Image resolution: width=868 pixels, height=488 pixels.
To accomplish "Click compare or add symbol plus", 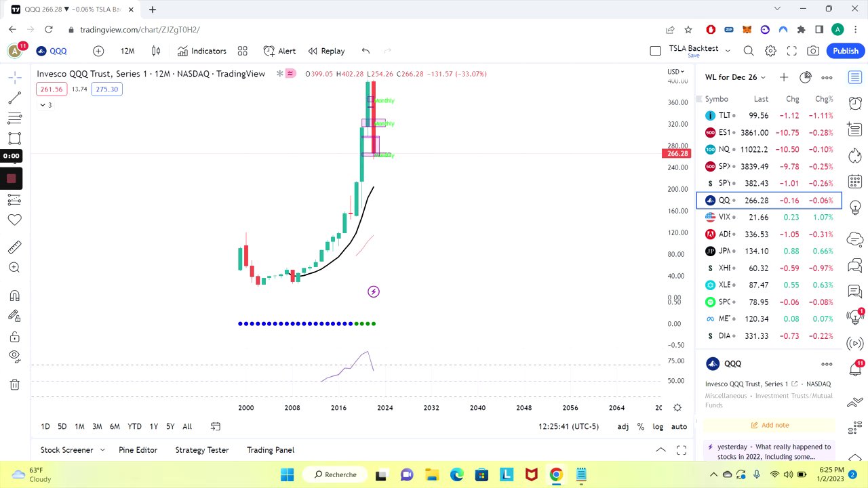I will click(x=98, y=51).
